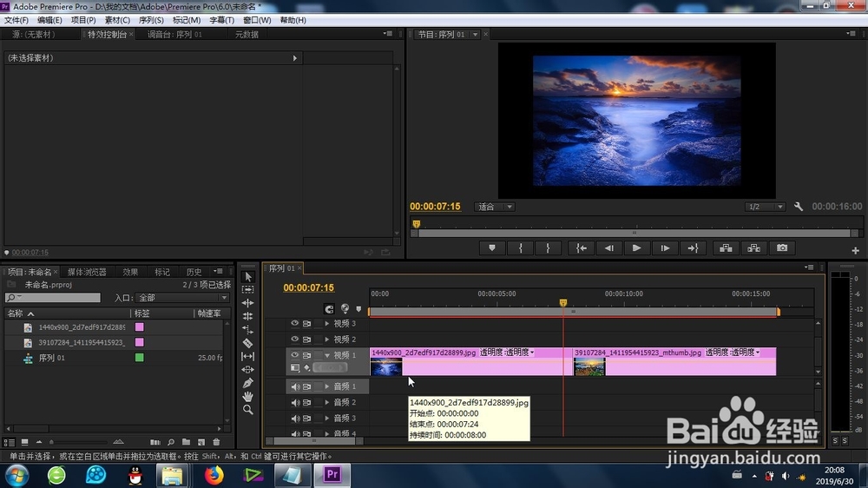The height and width of the screenshot is (488, 868).
Task: Open the 文件(F) menu
Action: coord(16,20)
